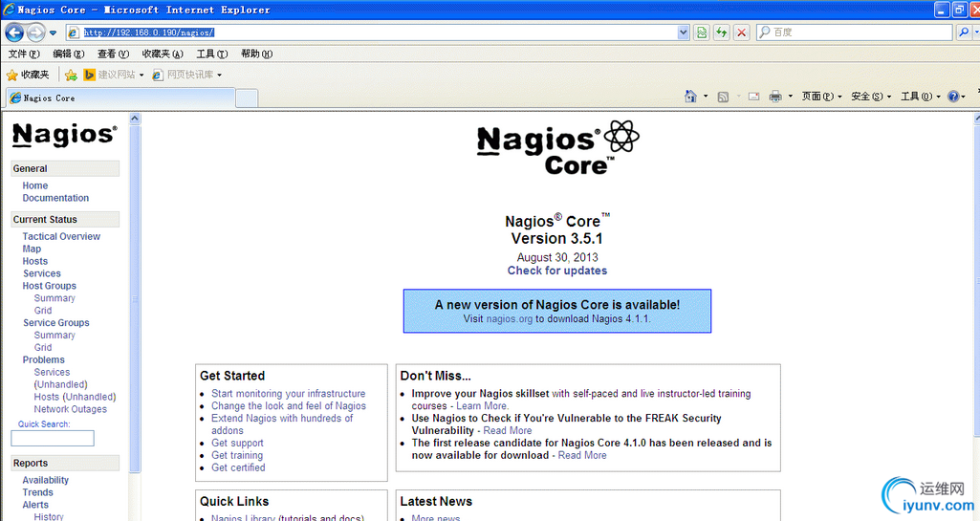Open the 帮助(H) menu
This screenshot has width=980, height=521.
[x=257, y=54]
